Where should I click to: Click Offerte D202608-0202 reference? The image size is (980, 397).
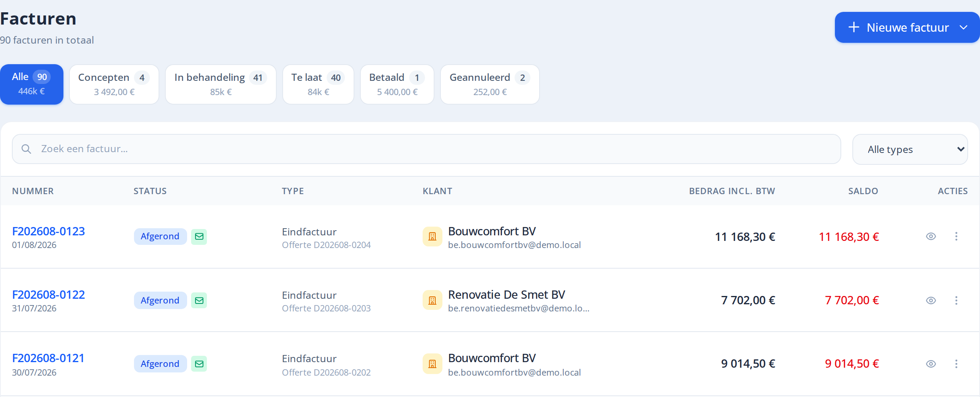326,373
